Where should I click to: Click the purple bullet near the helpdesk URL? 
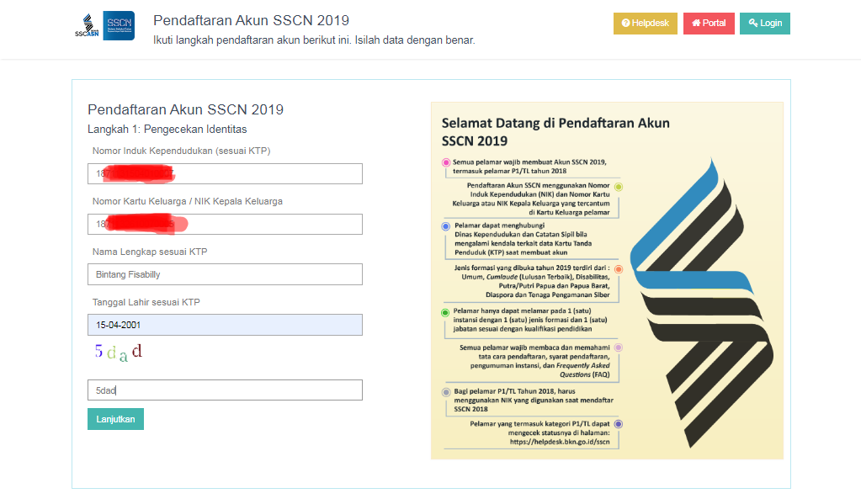pyautogui.click(x=619, y=424)
